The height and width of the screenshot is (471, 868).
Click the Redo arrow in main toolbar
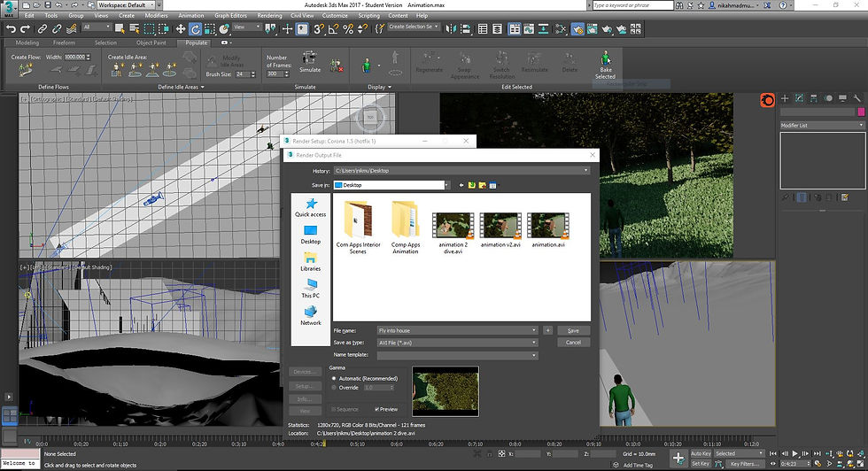(x=25, y=29)
